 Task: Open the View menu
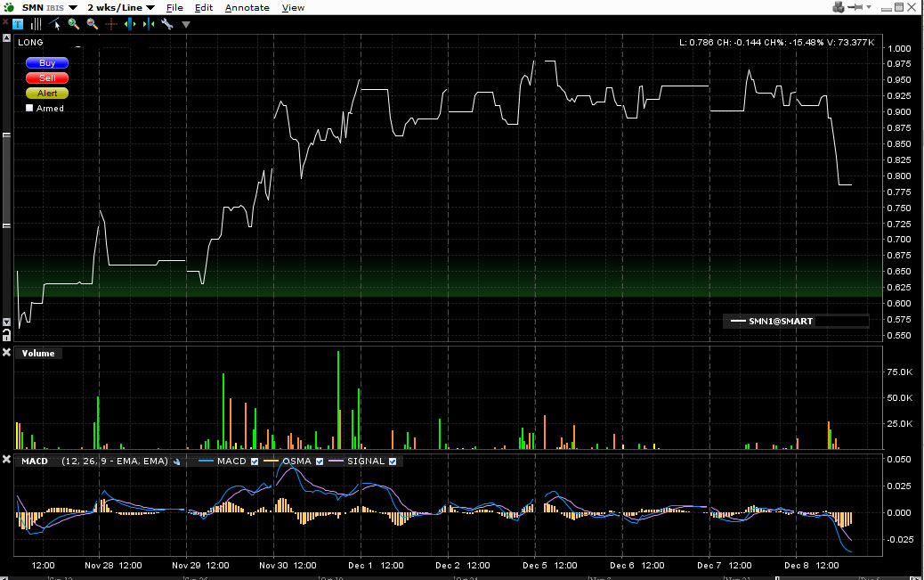point(293,8)
